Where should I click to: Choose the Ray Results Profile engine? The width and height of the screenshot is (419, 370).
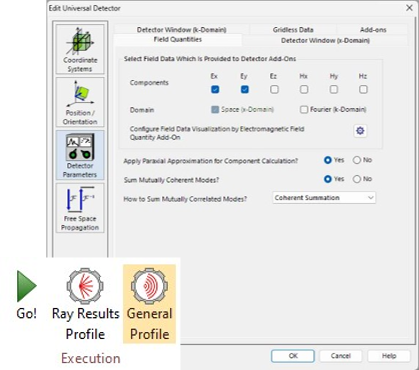tap(85, 304)
